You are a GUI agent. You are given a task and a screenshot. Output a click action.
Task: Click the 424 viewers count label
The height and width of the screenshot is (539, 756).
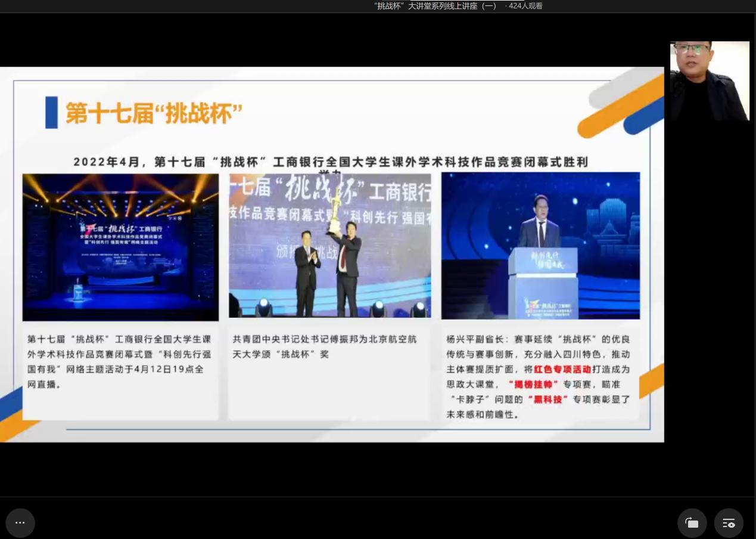pos(525,6)
